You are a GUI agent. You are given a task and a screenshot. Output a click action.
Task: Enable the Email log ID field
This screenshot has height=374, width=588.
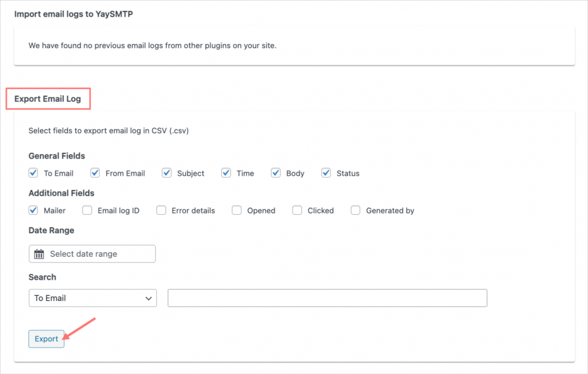[87, 210]
